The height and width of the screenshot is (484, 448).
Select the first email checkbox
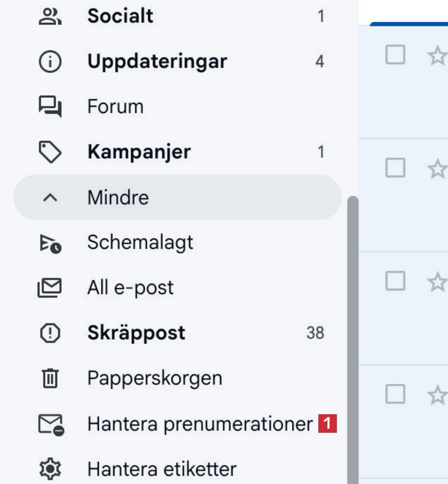[x=395, y=55]
